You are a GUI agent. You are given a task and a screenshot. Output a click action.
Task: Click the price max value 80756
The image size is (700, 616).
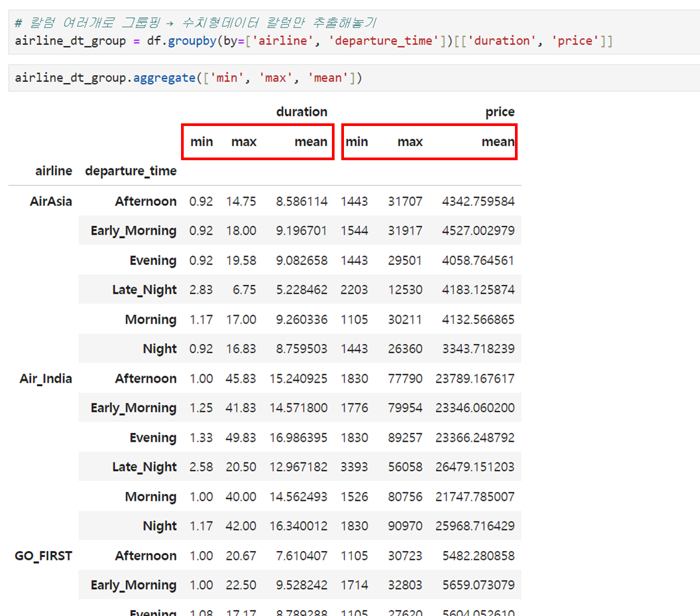[405, 497]
